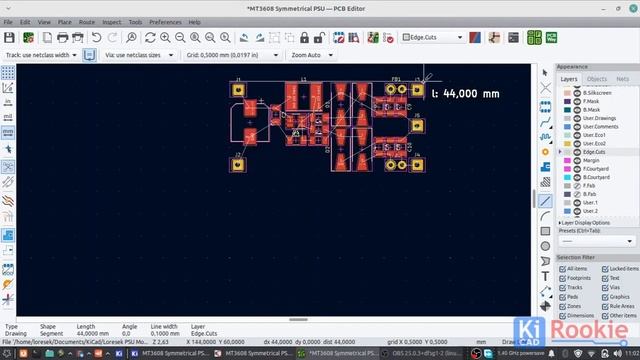
Task: Open the Scripting console icon
Action: [x=513, y=38]
